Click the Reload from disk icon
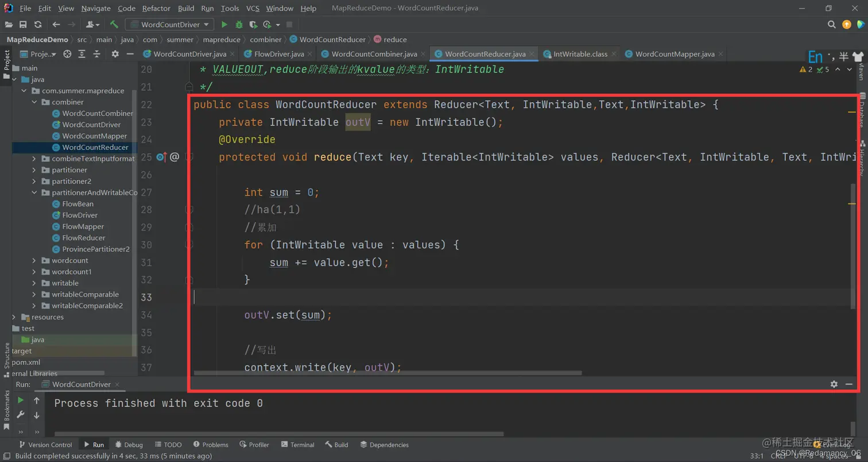This screenshot has width=868, height=462. (38, 25)
